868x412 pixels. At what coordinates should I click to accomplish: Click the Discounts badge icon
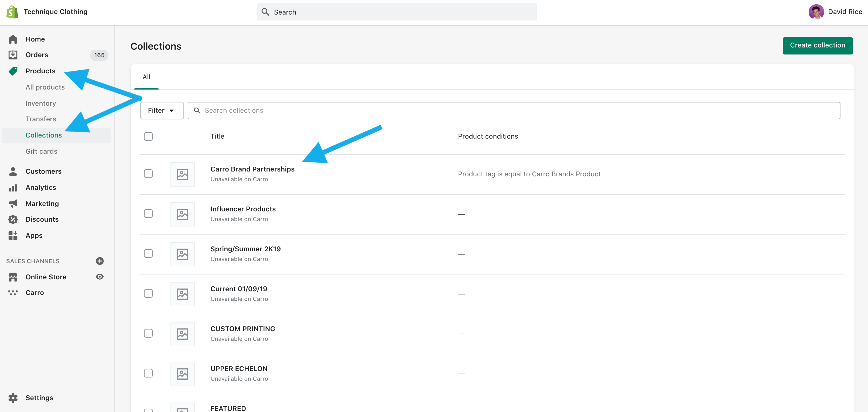click(13, 219)
